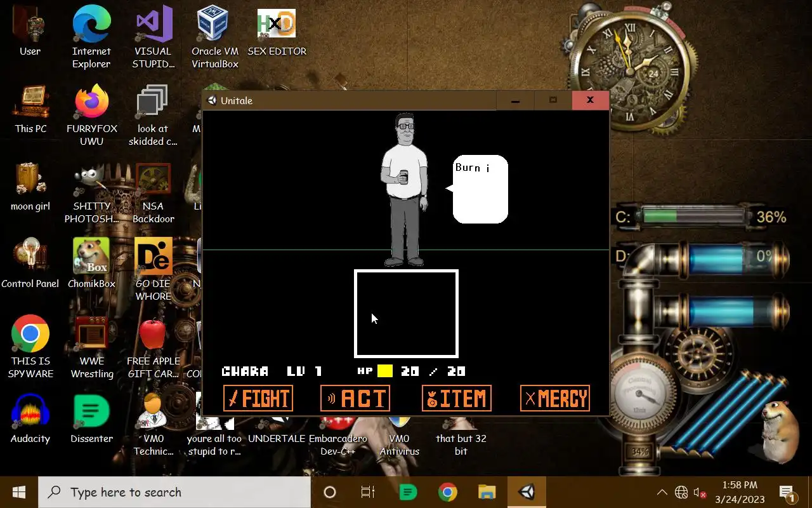Select the MERCY button in Unitale
The height and width of the screenshot is (508, 812).
pos(555,398)
